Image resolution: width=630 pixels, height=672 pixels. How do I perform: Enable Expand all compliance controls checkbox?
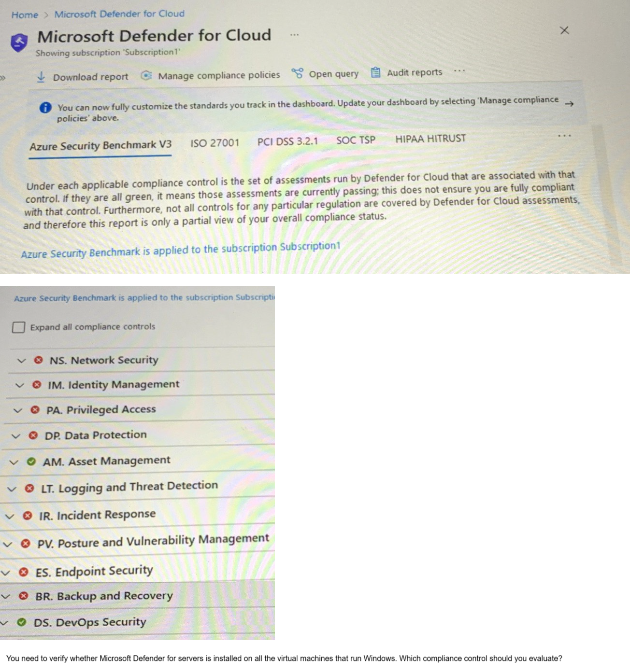(18, 327)
